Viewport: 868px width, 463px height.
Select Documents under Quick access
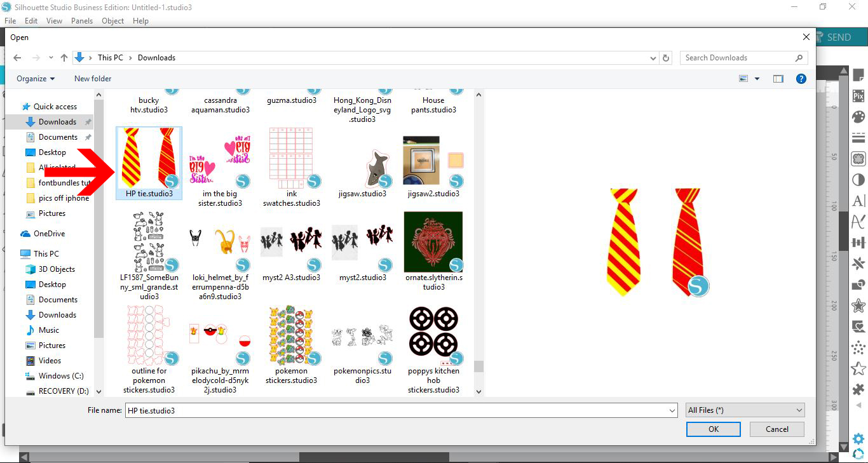click(x=58, y=137)
